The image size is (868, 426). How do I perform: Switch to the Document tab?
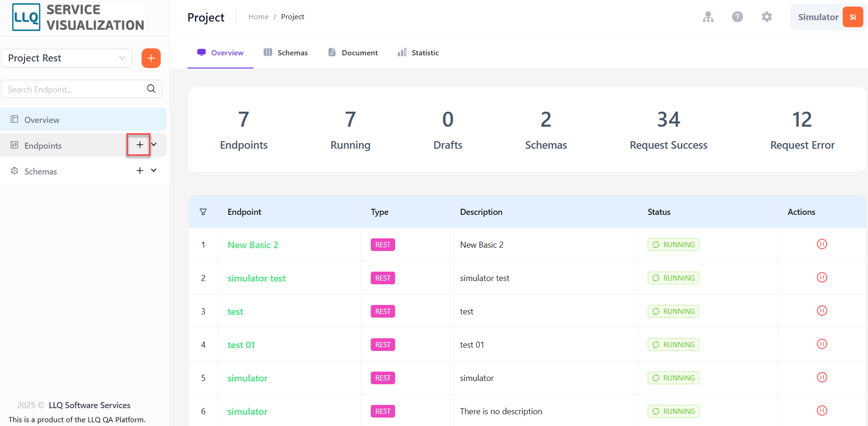point(353,53)
